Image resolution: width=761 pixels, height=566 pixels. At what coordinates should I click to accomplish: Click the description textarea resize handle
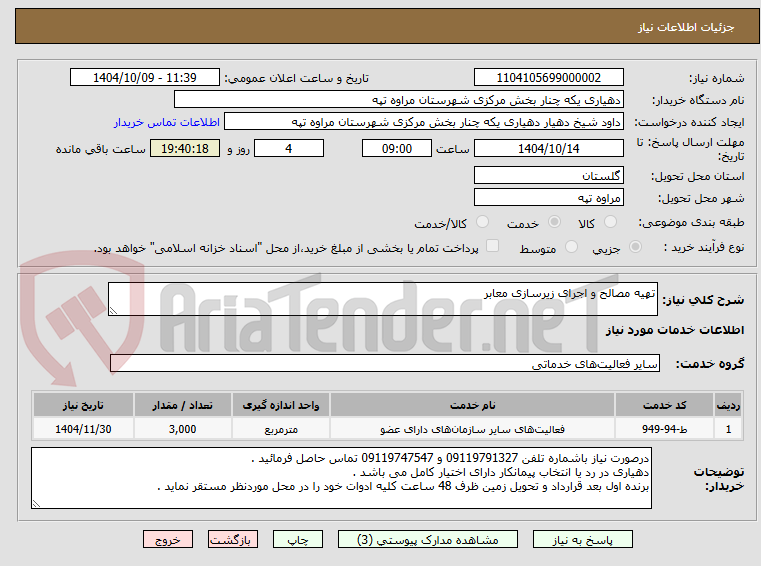click(x=113, y=311)
